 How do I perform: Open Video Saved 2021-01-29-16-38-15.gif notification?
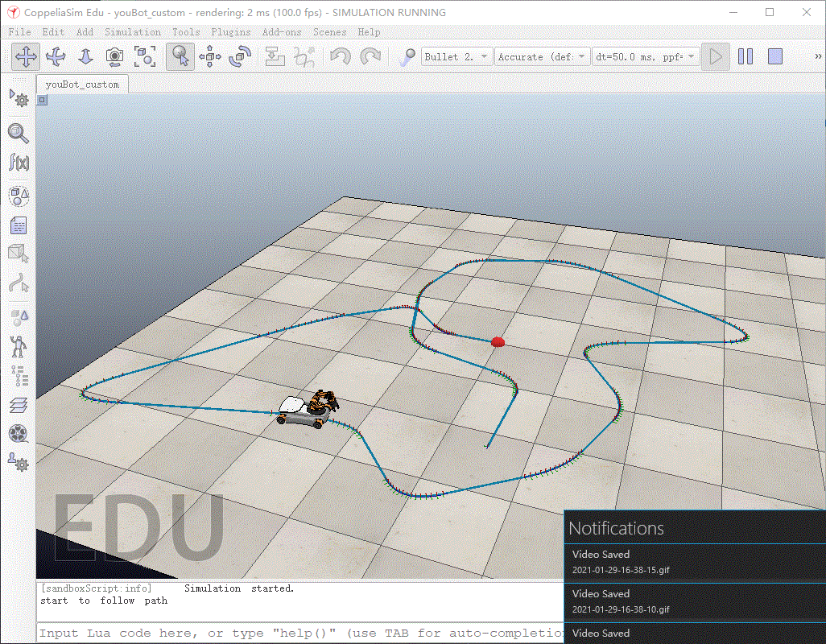click(x=695, y=563)
